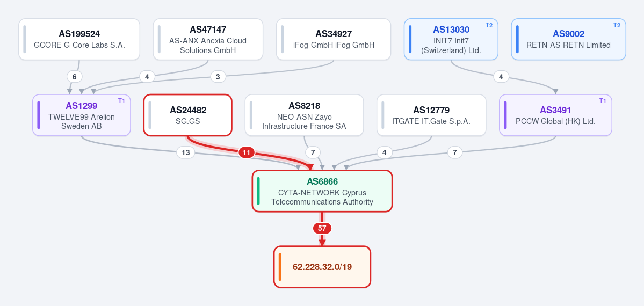Select the 13 edge count badge
Image resolution: width=644 pixels, height=306 pixels.
coord(186,153)
